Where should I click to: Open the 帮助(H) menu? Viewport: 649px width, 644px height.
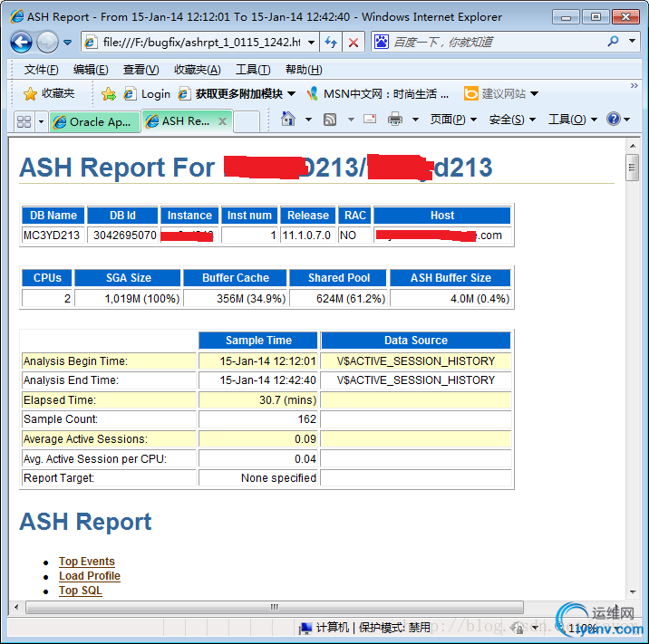[304, 70]
